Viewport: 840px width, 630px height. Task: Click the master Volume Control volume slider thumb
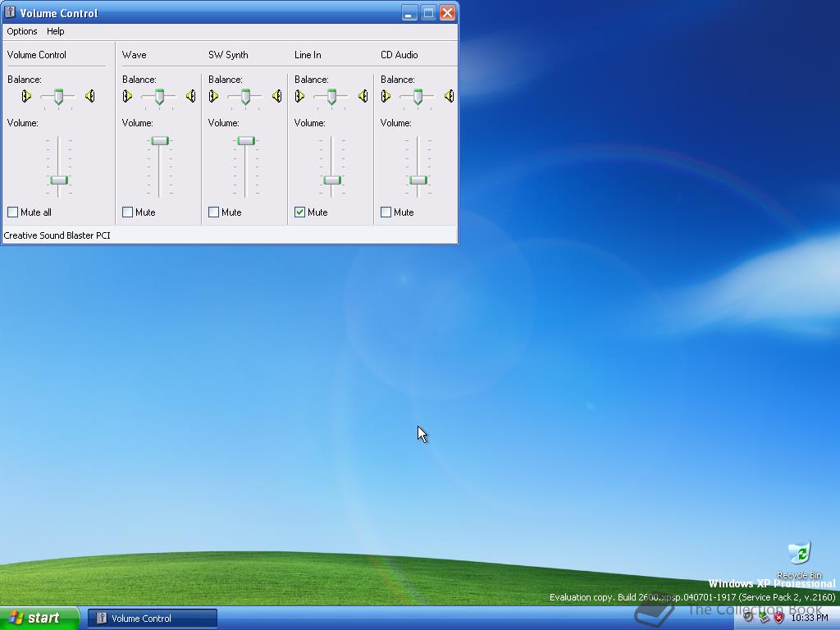(59, 180)
